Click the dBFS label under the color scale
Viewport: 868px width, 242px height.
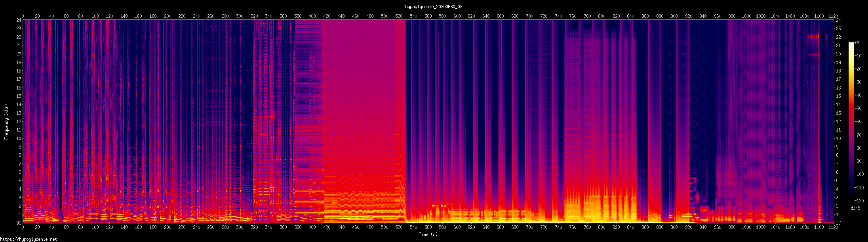(855, 208)
